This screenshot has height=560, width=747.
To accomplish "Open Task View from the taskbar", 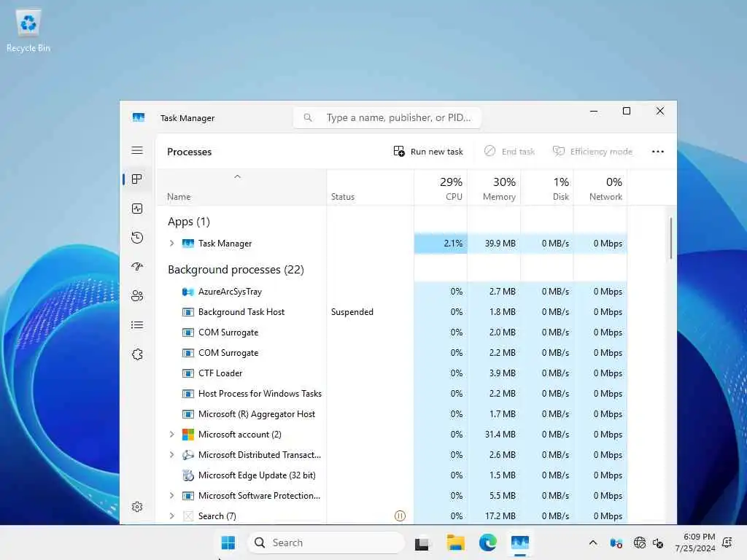I will tap(422, 543).
